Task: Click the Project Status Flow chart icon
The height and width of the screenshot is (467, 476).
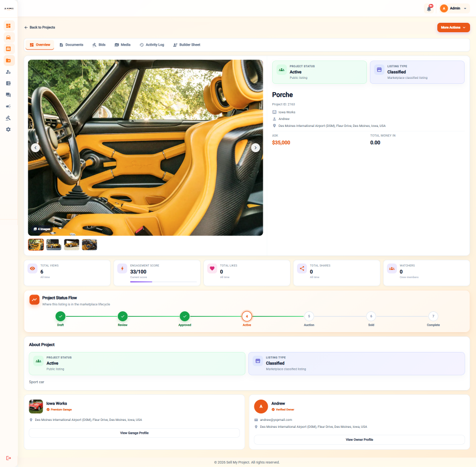Action: (x=34, y=299)
